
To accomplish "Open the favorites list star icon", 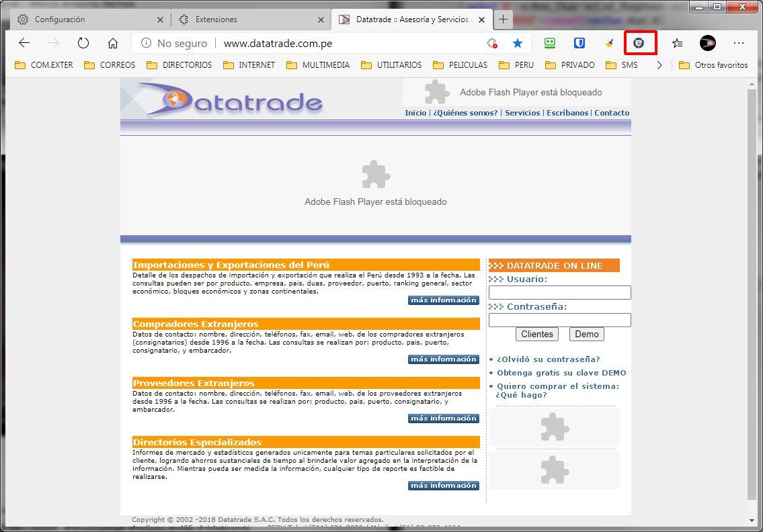I will click(677, 43).
